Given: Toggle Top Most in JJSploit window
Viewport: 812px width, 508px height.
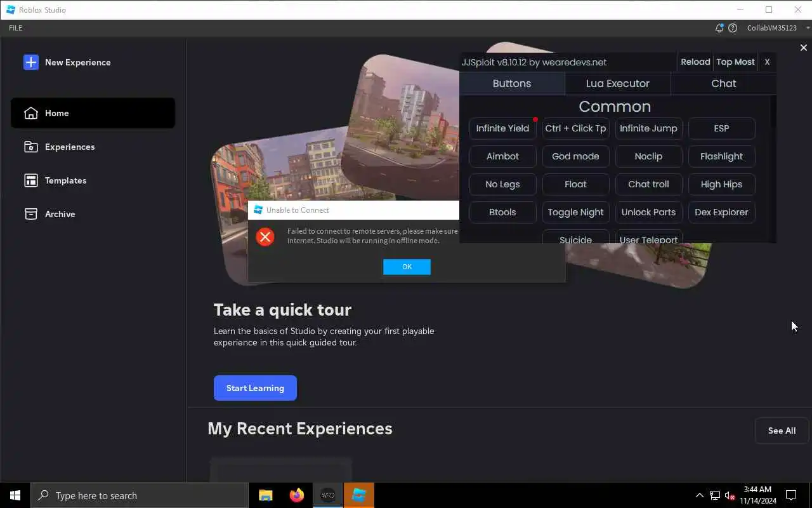Looking at the screenshot, I should coord(735,62).
